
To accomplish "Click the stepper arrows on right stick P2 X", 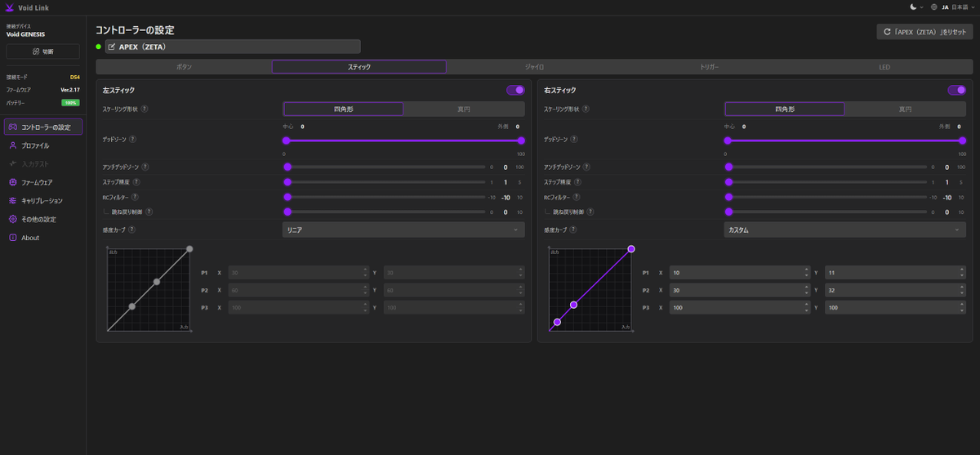I will point(806,290).
